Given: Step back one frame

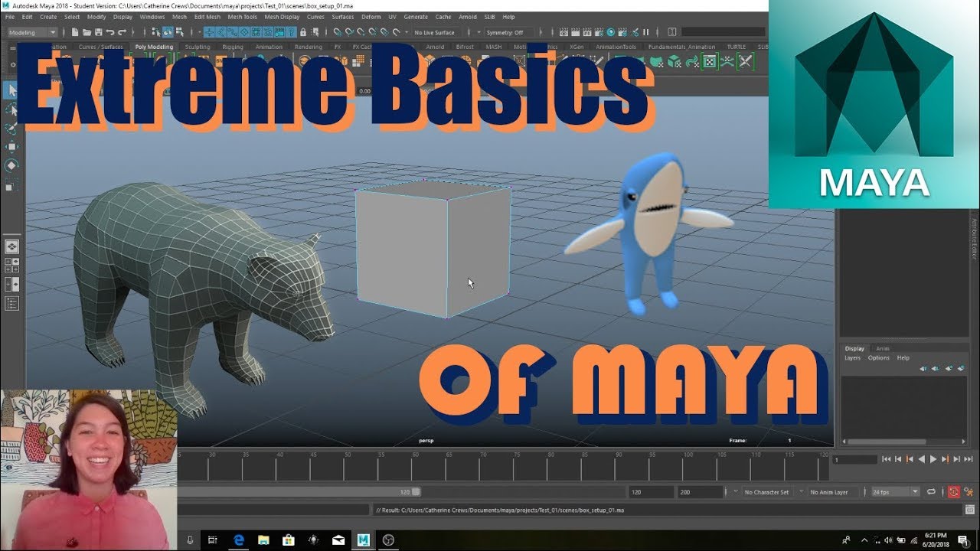Looking at the screenshot, I should coord(898,459).
